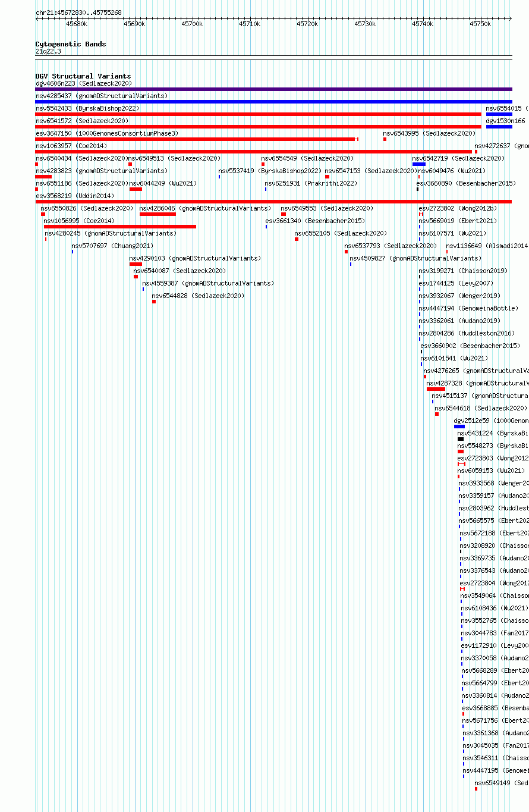Viewport: 529px width, 812px height.
Task: Select the DGV Structural Variants track heading
Action: 83,76
